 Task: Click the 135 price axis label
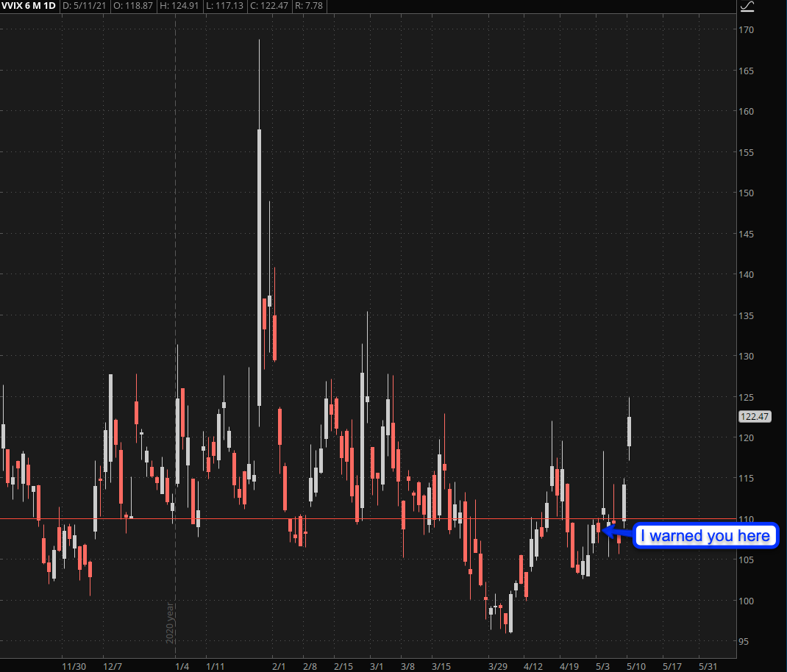click(747, 315)
